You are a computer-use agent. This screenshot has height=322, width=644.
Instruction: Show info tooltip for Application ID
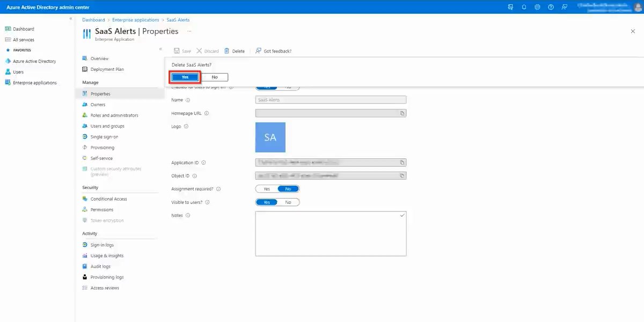coord(204,163)
